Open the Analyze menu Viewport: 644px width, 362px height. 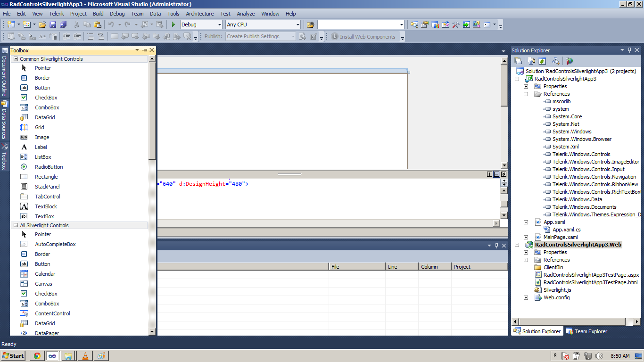tap(246, 14)
